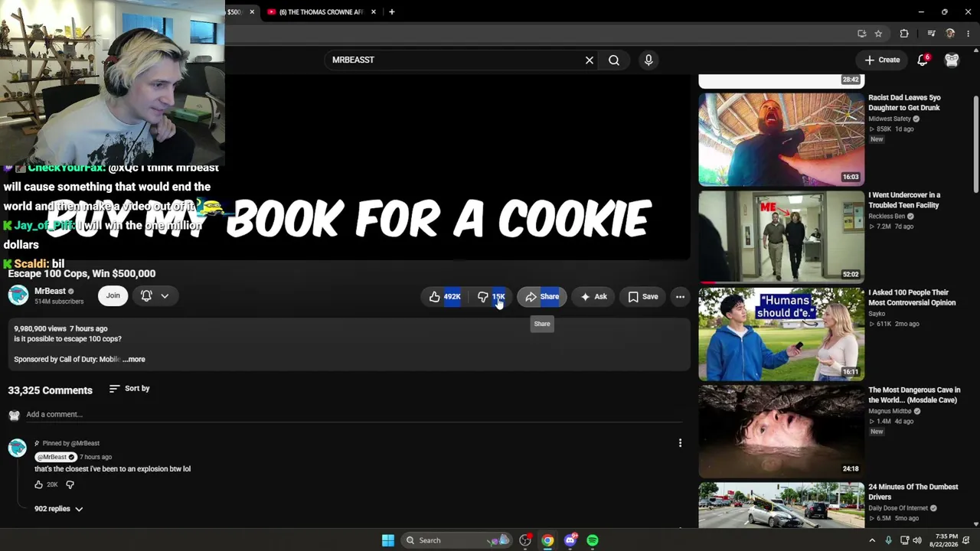Open the pinned comment author avatar
The height and width of the screenshot is (551, 980).
pyautogui.click(x=17, y=448)
